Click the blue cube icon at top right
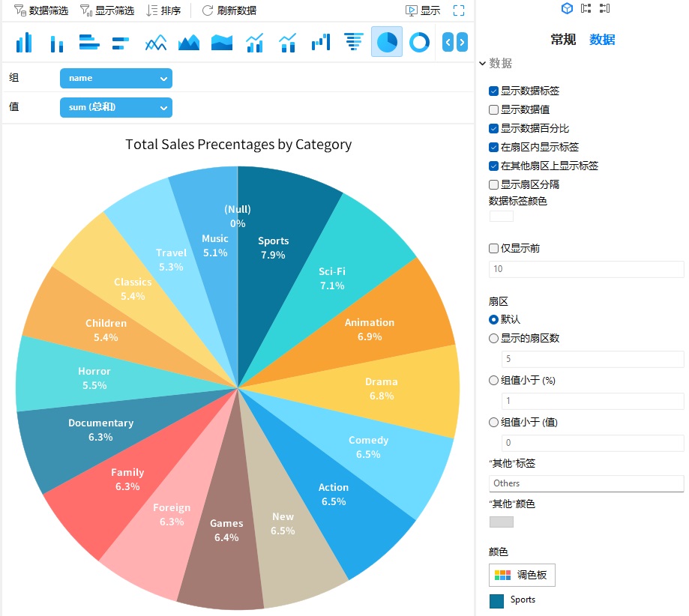Viewport: 689px width, 616px height. coord(566,9)
